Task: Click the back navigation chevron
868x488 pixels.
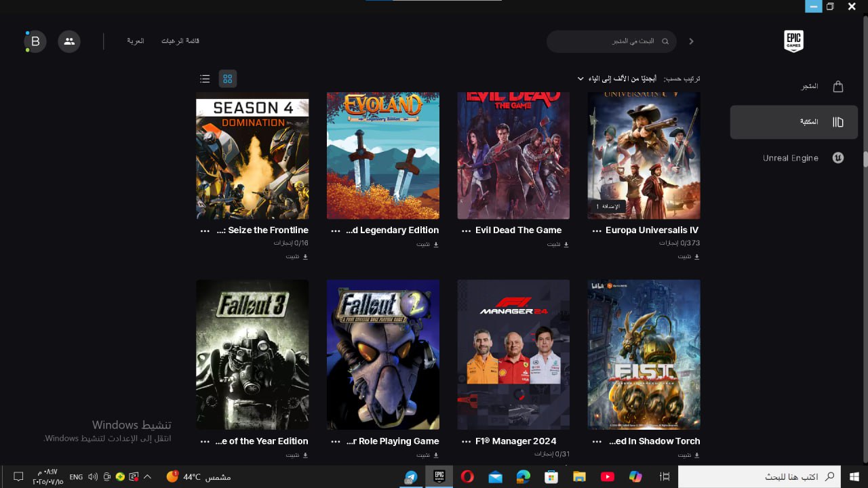Action: coord(691,41)
